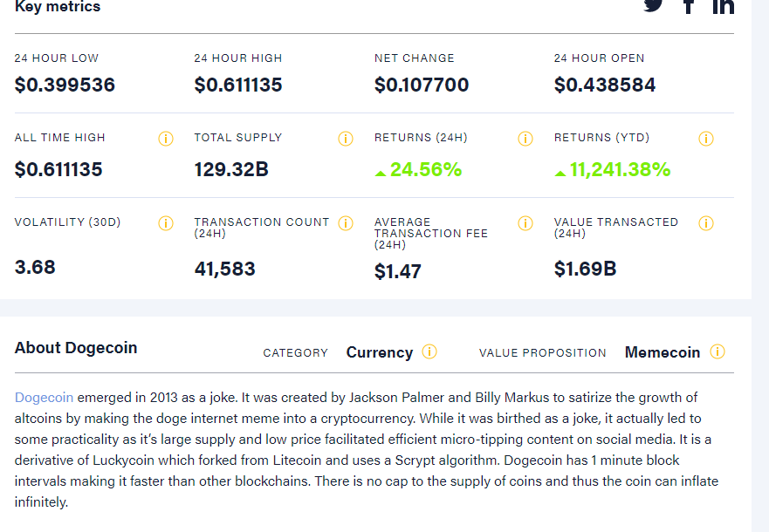Image resolution: width=769 pixels, height=532 pixels.
Task: Open info icon for All Time High
Action: coord(166,139)
